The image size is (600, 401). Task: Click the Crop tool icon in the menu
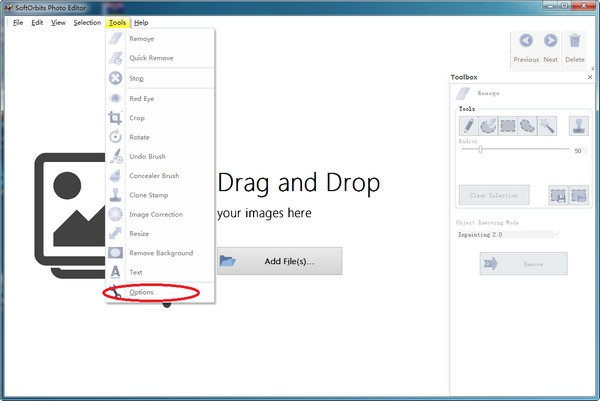click(x=115, y=117)
